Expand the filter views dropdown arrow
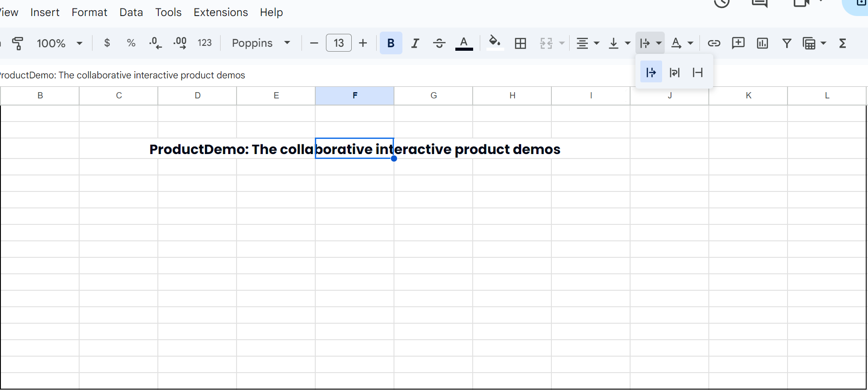The image size is (868, 390). (x=823, y=43)
